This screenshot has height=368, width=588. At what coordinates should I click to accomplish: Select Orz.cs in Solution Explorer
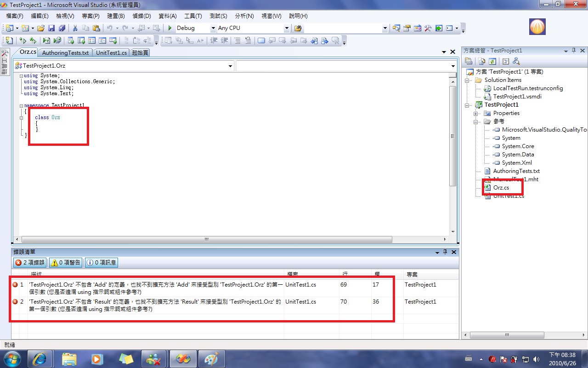[x=501, y=188]
